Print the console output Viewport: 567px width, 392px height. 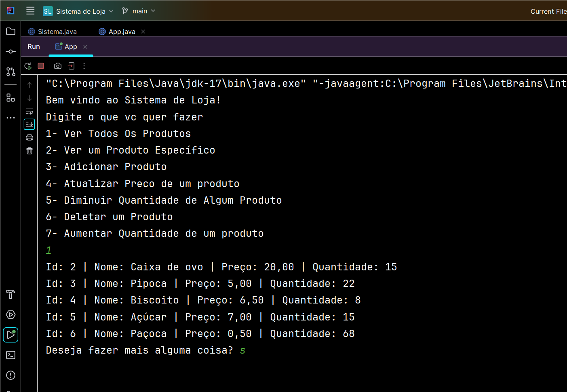coord(30,137)
